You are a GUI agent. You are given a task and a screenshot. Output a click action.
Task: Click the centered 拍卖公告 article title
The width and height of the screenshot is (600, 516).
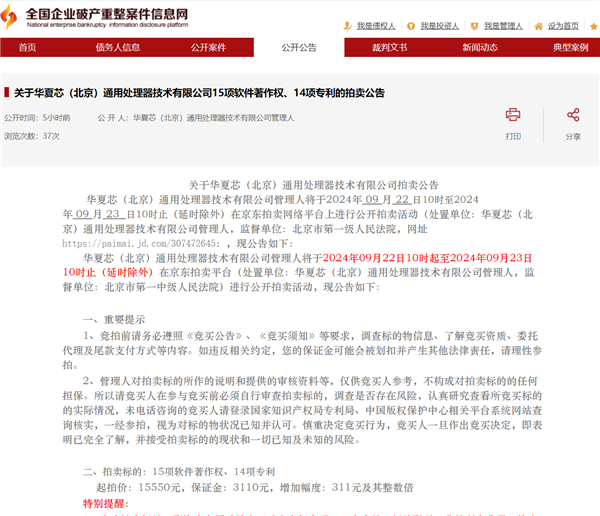click(313, 185)
